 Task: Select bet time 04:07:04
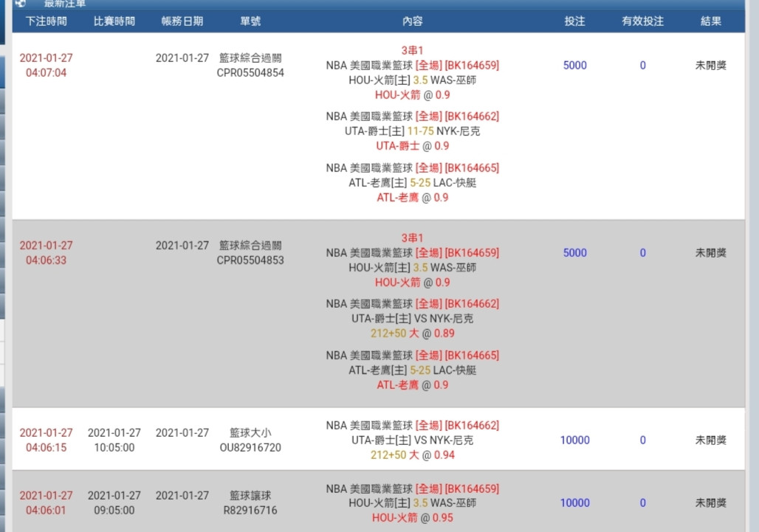coord(46,73)
